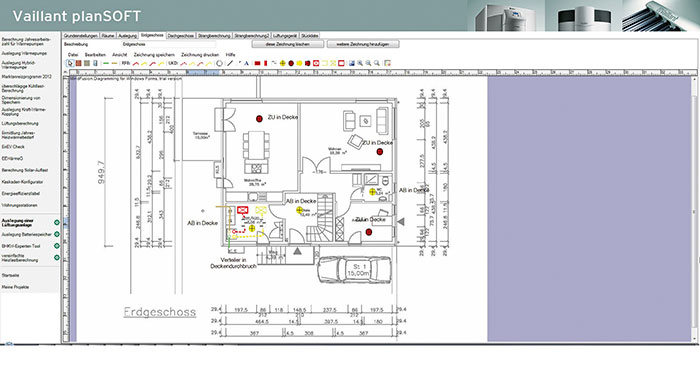700x374 pixels.
Task: Select the straight line drawing tool
Action: pos(229,63)
